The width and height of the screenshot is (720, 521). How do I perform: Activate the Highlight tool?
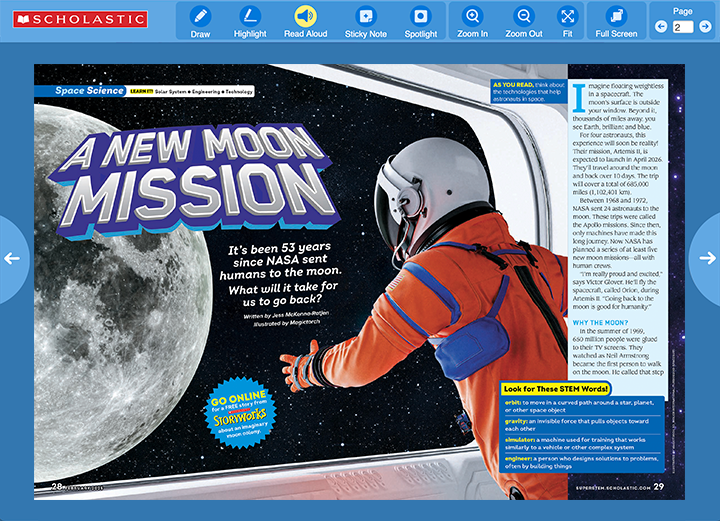pos(250,22)
